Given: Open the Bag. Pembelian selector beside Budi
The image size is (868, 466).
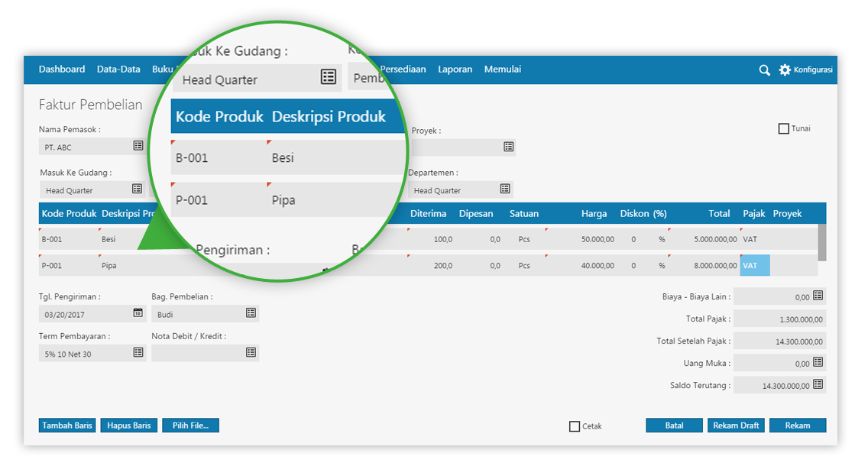Looking at the screenshot, I should coord(251,313).
